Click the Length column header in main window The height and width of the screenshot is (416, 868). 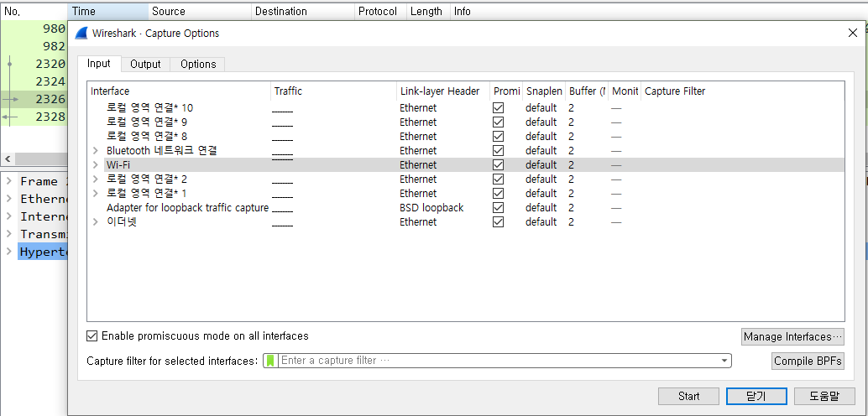tap(428, 11)
